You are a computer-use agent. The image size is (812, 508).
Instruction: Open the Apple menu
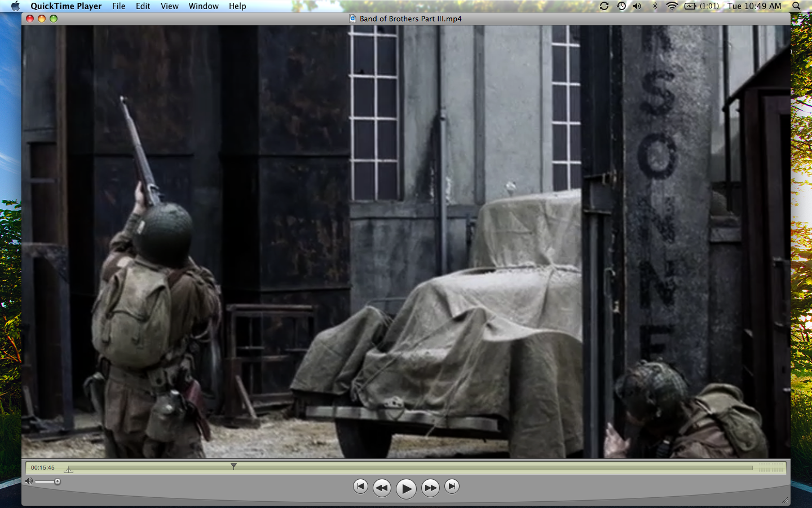tap(15, 6)
